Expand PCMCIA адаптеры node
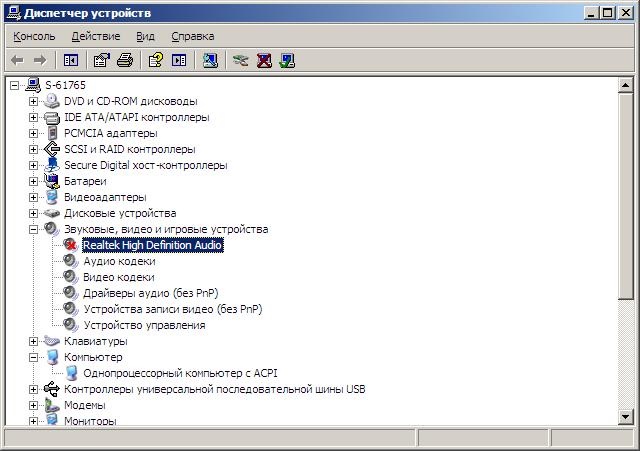Viewport: 640px width, 451px height. [33, 133]
